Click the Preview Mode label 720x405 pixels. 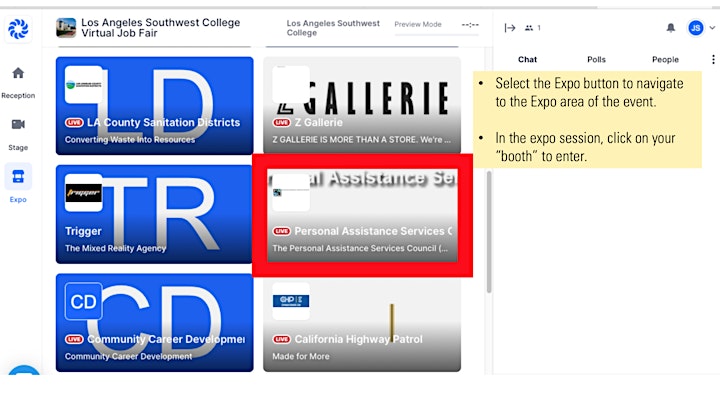pyautogui.click(x=417, y=24)
